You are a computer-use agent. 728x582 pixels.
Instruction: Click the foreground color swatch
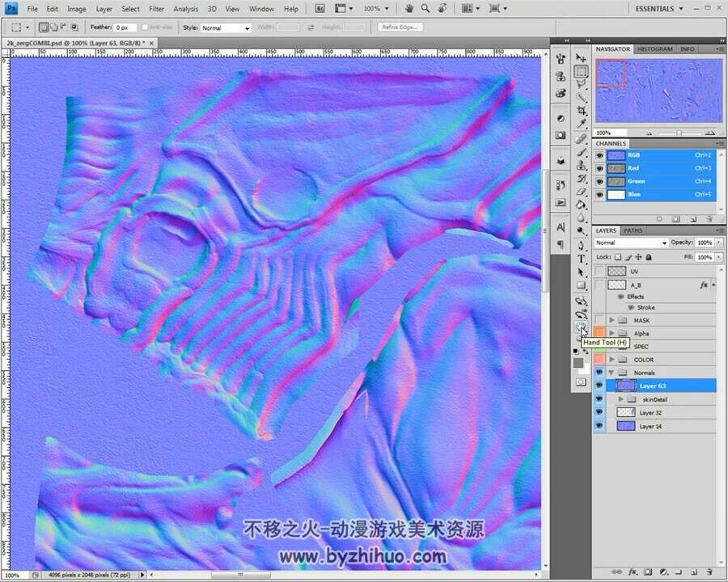click(578, 362)
